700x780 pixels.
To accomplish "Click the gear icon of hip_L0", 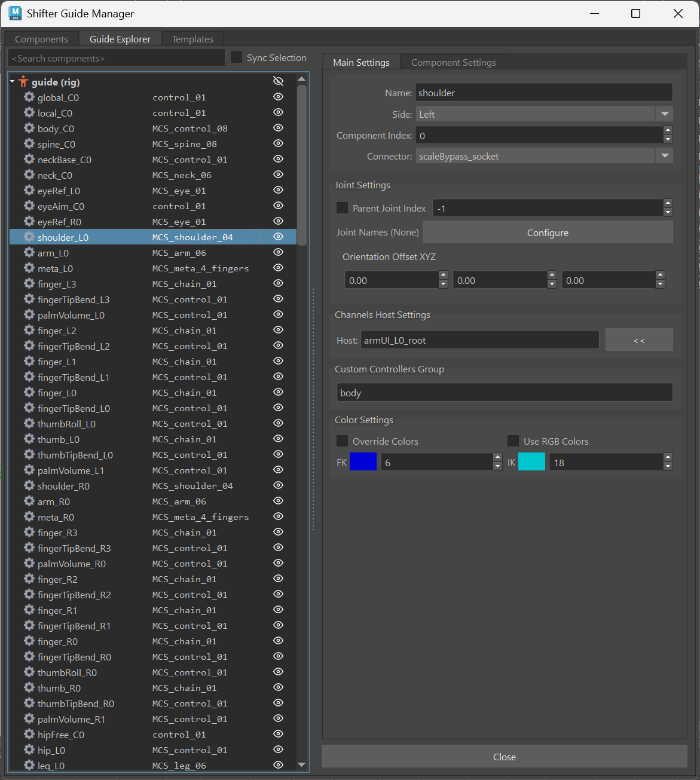I will click(x=29, y=750).
